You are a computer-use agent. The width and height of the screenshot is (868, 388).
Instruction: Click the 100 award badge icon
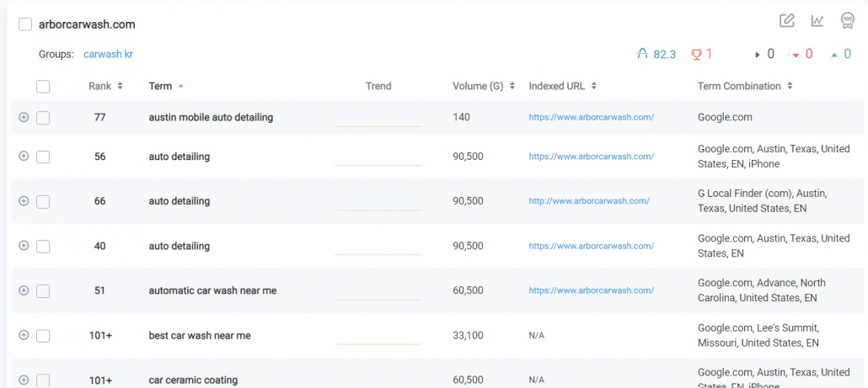[x=848, y=20]
